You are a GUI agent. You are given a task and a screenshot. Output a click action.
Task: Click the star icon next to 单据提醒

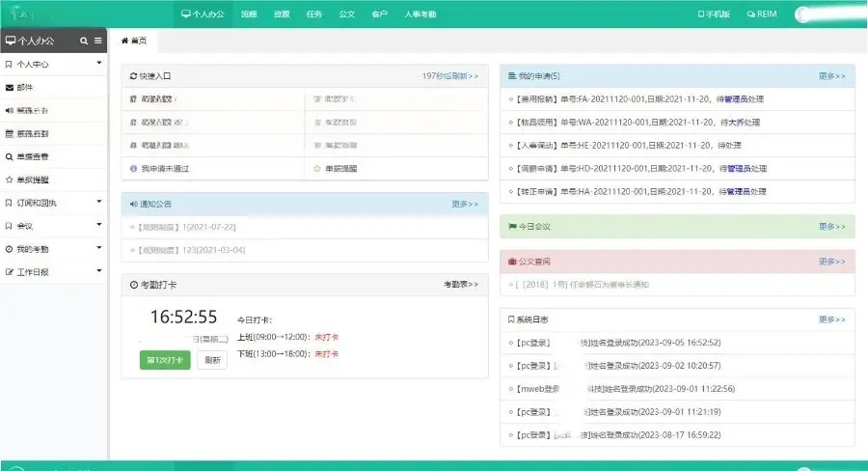pos(316,168)
